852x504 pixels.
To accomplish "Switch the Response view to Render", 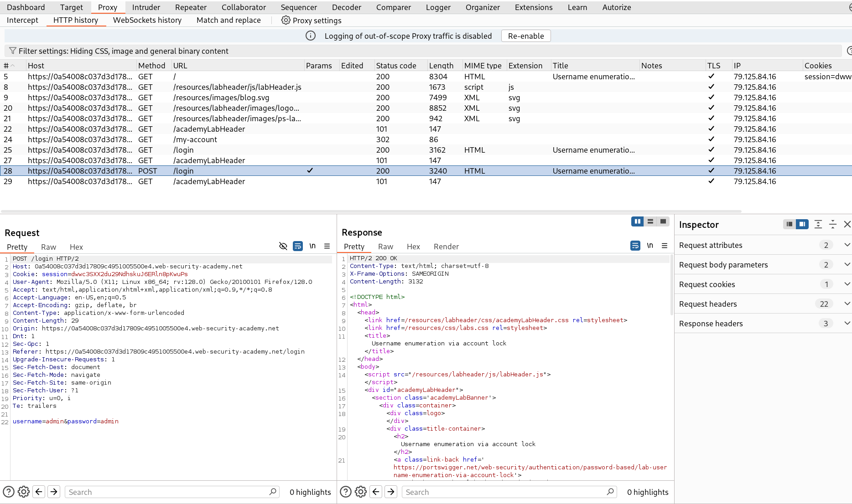I will [446, 247].
